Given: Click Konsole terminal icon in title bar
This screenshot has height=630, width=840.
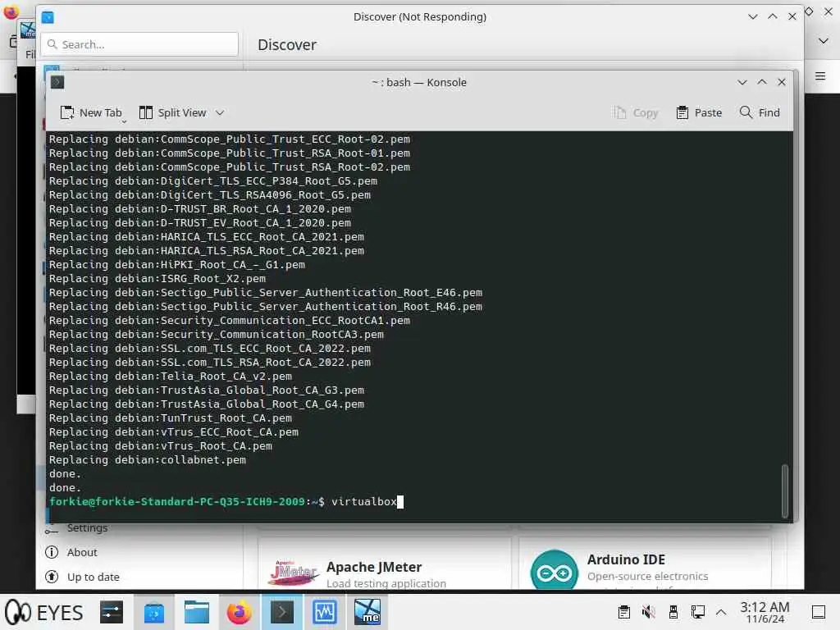Looking at the screenshot, I should click(x=57, y=82).
